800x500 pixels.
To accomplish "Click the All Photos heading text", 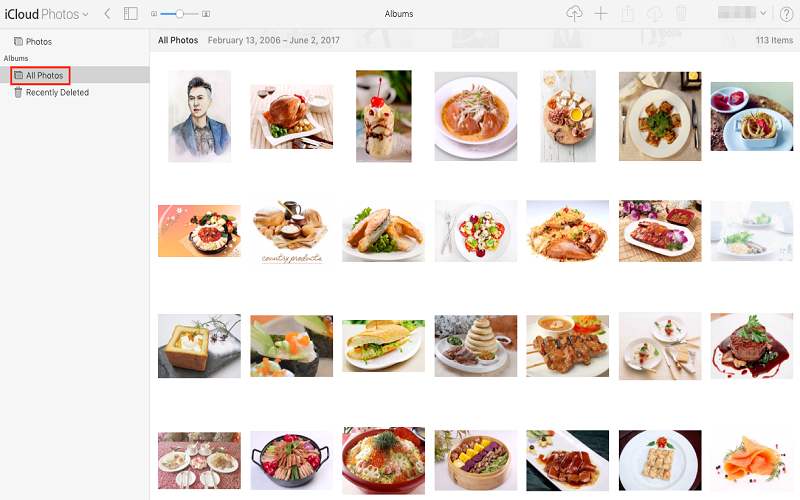I will 178,40.
